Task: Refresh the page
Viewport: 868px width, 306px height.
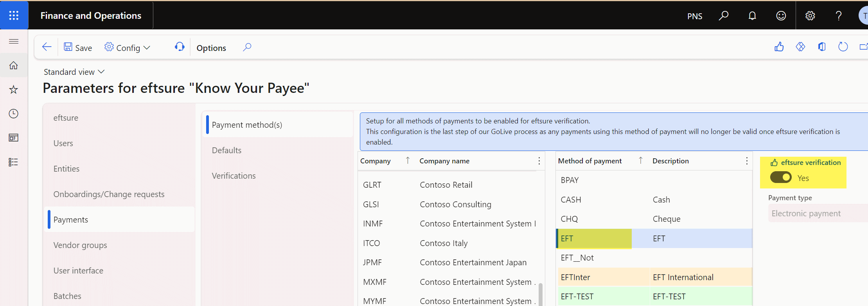Action: tap(843, 47)
